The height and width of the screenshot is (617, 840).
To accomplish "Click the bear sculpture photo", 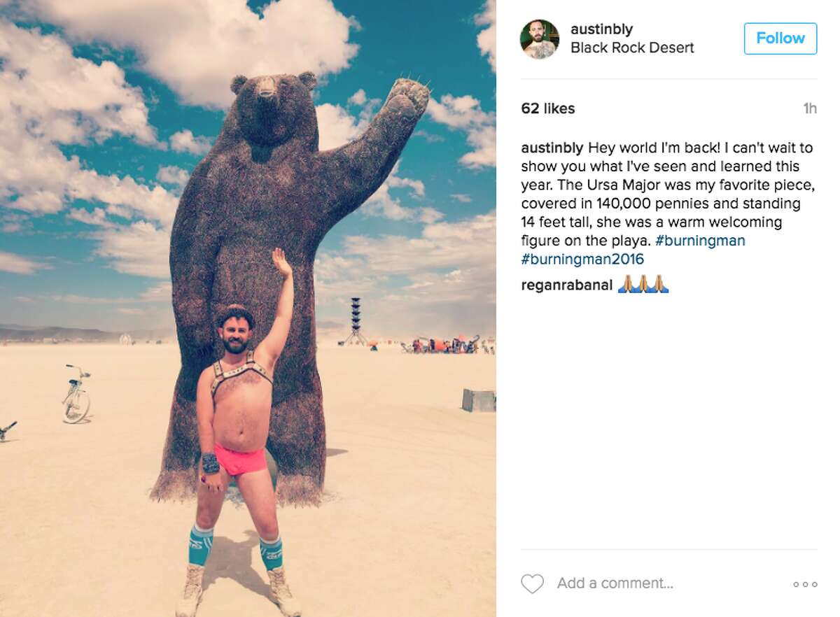I will click(248, 308).
